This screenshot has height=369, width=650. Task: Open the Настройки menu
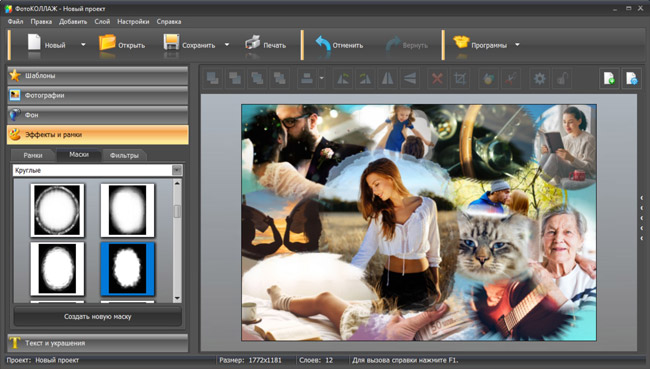(x=133, y=22)
